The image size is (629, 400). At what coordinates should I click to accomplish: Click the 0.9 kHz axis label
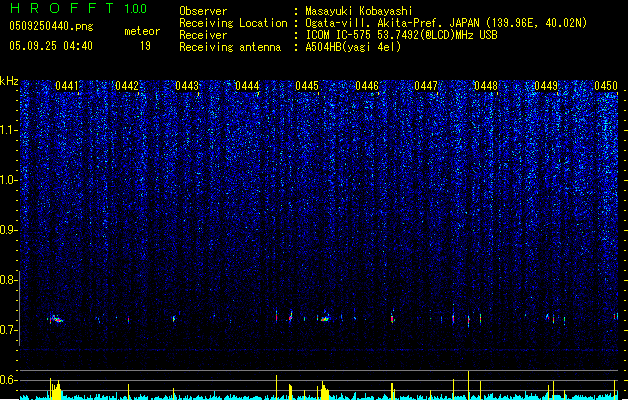(8, 230)
